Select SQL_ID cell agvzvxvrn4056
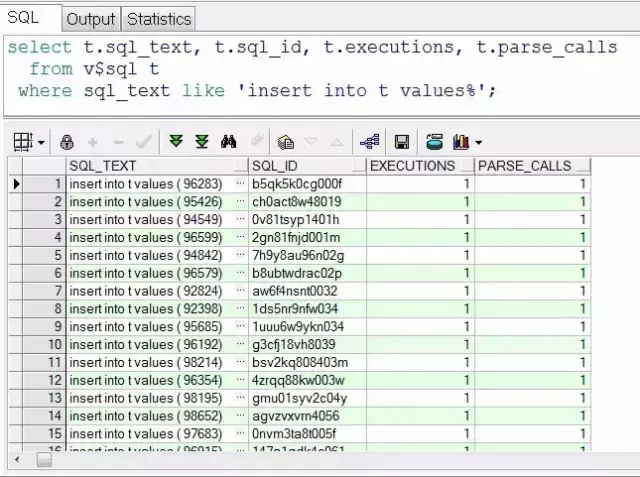Screen dimensions: 640x477 pos(307,416)
